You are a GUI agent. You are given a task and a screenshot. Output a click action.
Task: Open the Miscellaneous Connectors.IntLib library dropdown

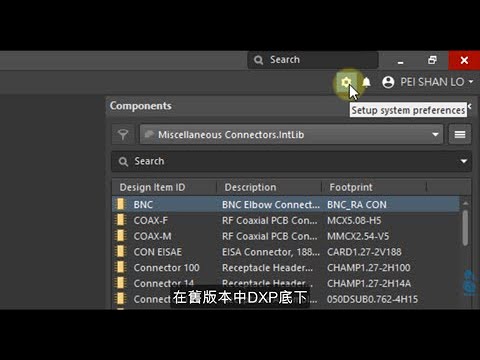tap(291, 135)
